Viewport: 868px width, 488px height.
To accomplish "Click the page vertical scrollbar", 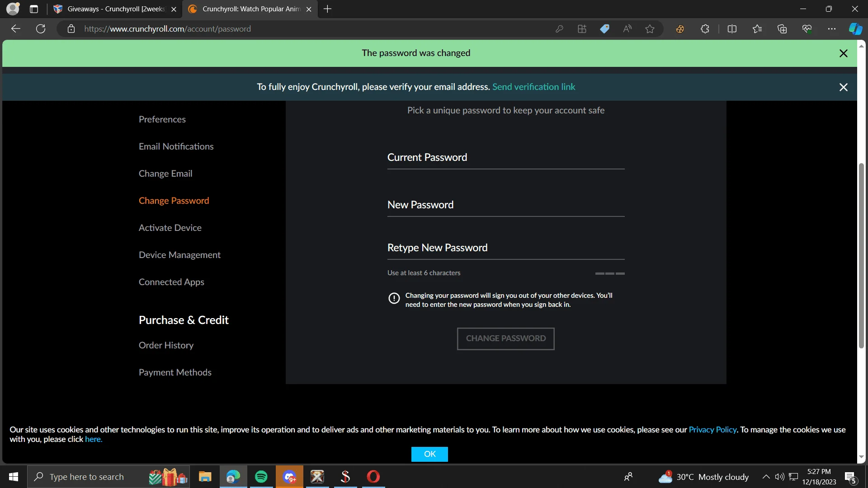I will (861, 255).
